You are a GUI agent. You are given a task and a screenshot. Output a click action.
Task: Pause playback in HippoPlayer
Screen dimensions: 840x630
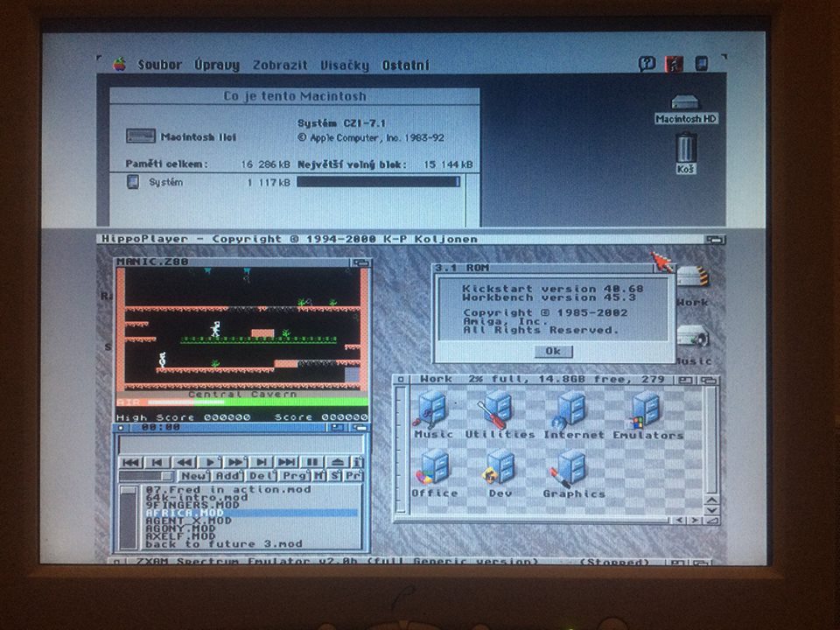click(311, 462)
